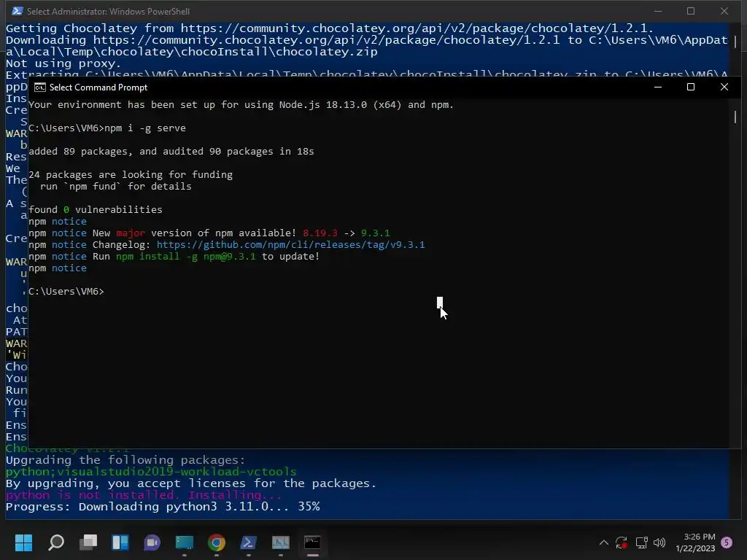Open taskbar Search
Screen dimensions: 747x560
pos(56,542)
